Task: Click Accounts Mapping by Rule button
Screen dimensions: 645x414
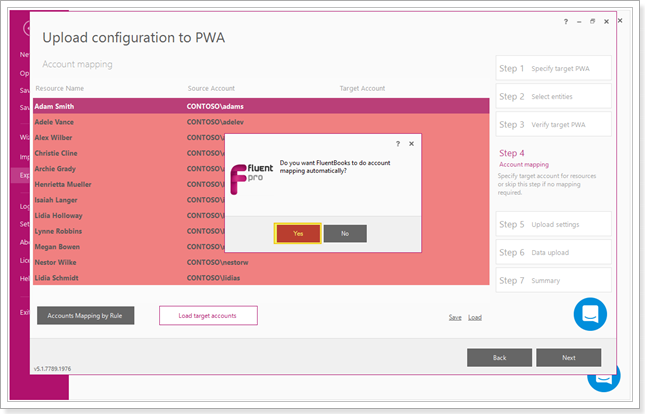Action: [86, 315]
